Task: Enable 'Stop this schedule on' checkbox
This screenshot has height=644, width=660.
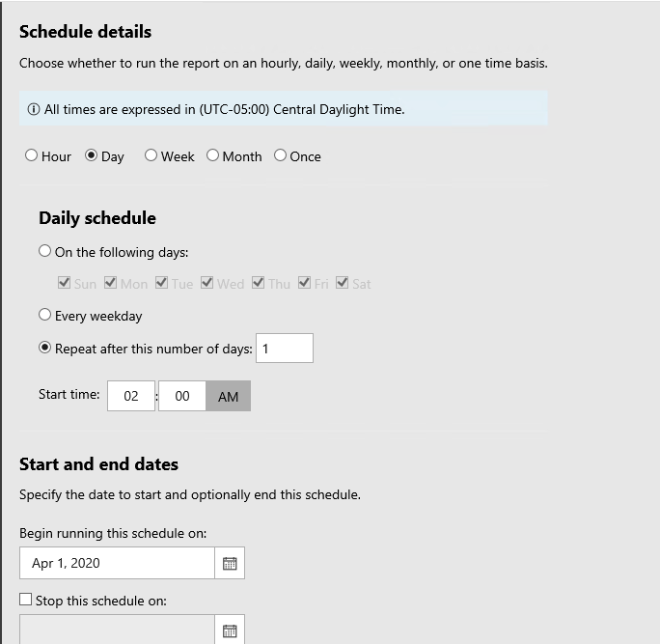Action: point(26,600)
